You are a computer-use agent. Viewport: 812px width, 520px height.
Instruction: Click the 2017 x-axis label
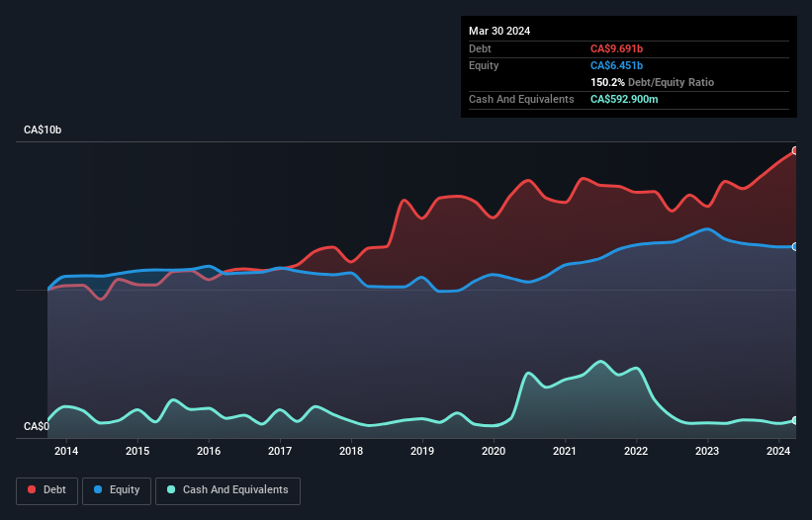[280, 451]
